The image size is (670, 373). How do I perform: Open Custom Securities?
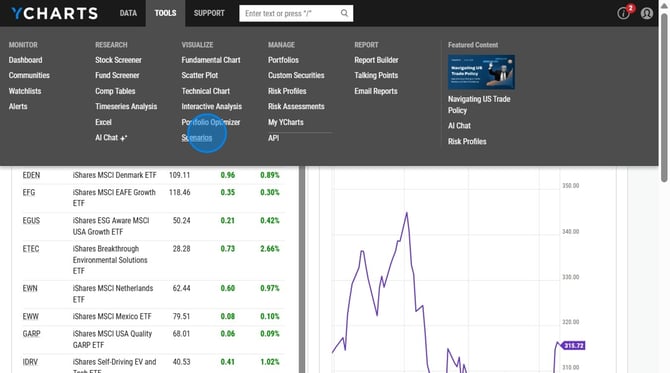point(296,75)
